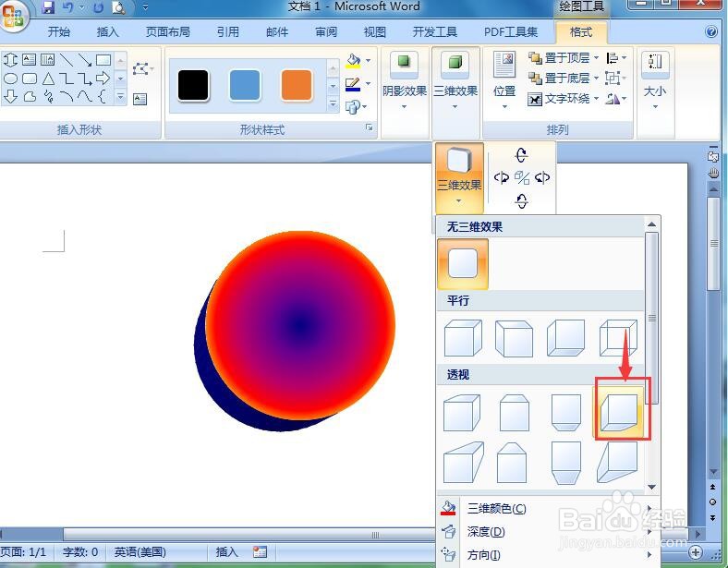Redo the last action
This screenshot has height=568, width=728.
98,7
